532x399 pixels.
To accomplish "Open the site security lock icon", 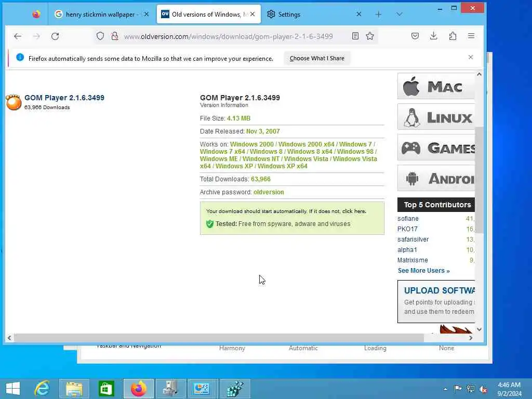I will pos(115,36).
